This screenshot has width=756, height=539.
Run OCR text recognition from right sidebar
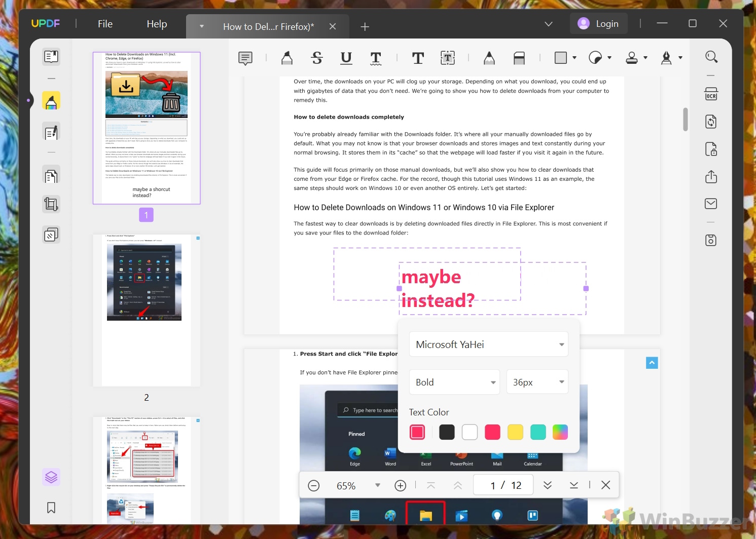click(711, 94)
